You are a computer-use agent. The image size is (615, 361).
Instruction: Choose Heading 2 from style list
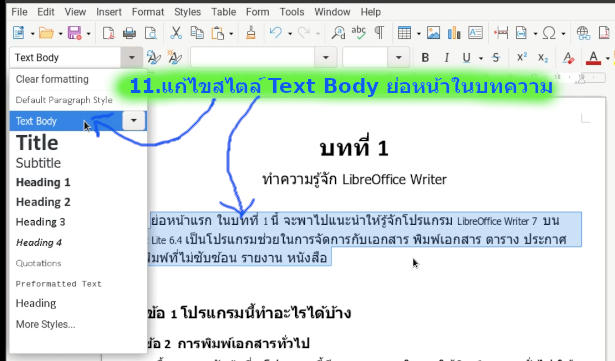click(x=43, y=202)
